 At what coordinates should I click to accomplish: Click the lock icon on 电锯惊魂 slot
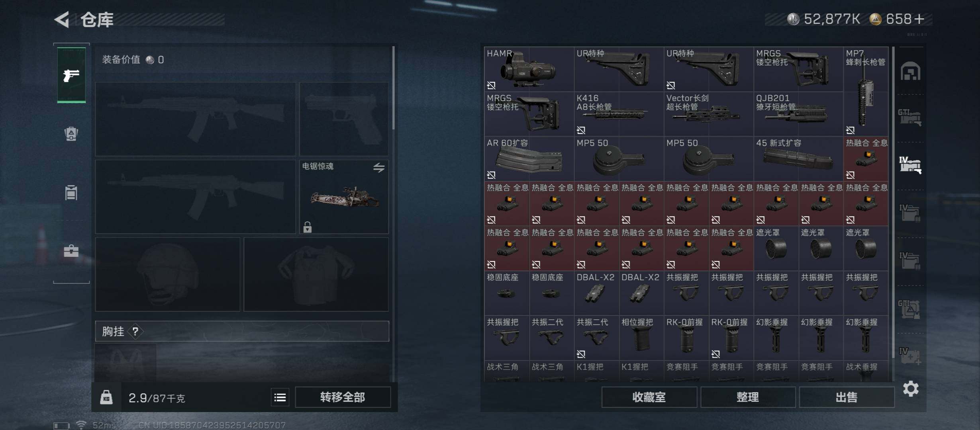point(307,227)
